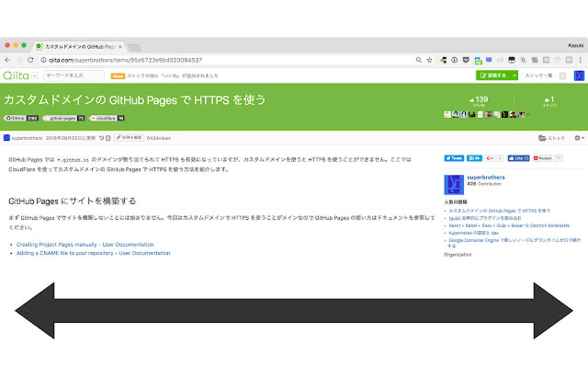The height and width of the screenshot is (368, 588).
Task: Open the Kubernetes dex sidebar link
Action: pyautogui.click(x=474, y=233)
